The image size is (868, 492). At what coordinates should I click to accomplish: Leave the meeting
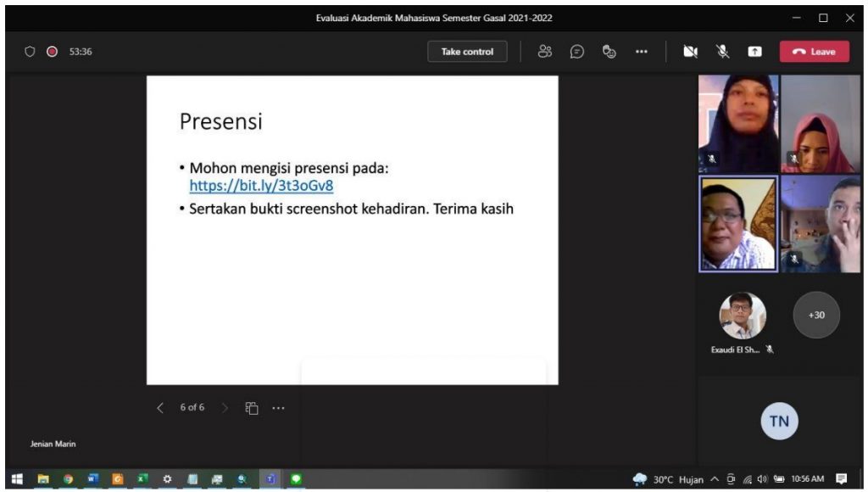814,52
